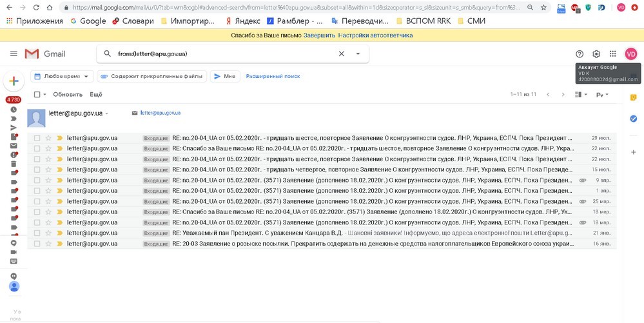The height and width of the screenshot is (323, 644).
Task: Click Обновить to refresh the list
Action: click(68, 95)
